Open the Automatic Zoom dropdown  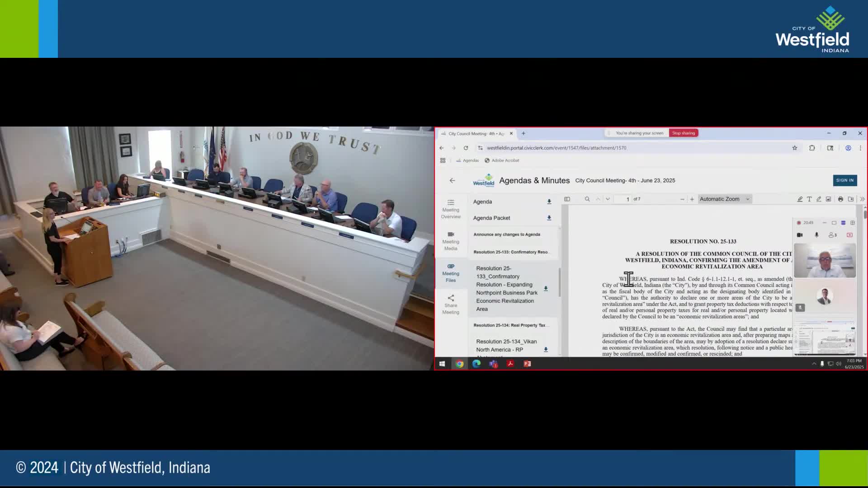tap(724, 199)
